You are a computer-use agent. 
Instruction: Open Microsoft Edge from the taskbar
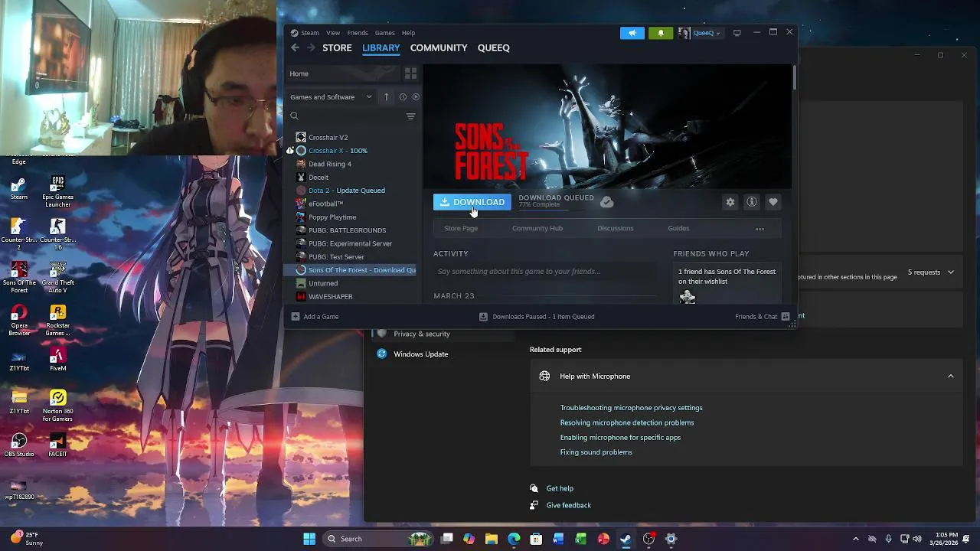tap(514, 539)
